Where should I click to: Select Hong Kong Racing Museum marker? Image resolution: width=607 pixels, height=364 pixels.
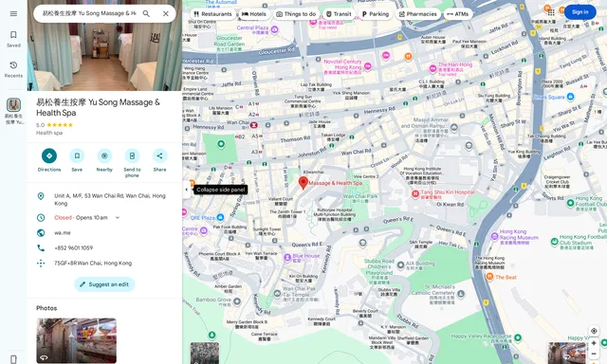tap(494, 236)
